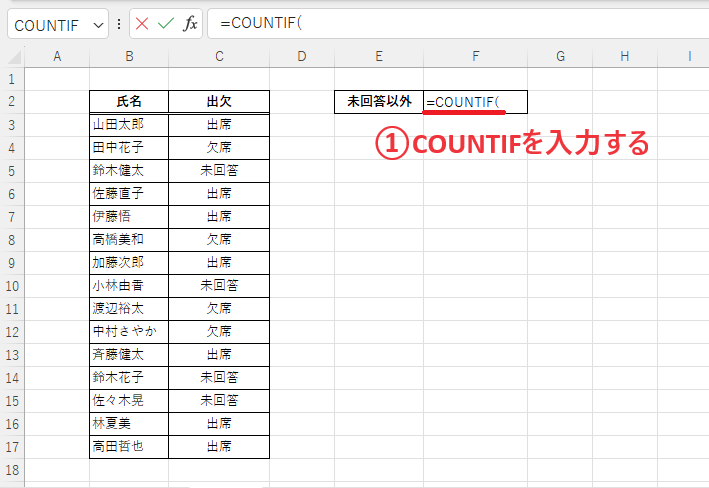709x488 pixels.
Task: Select the name cell 鈴木花子
Action: [x=129, y=378]
